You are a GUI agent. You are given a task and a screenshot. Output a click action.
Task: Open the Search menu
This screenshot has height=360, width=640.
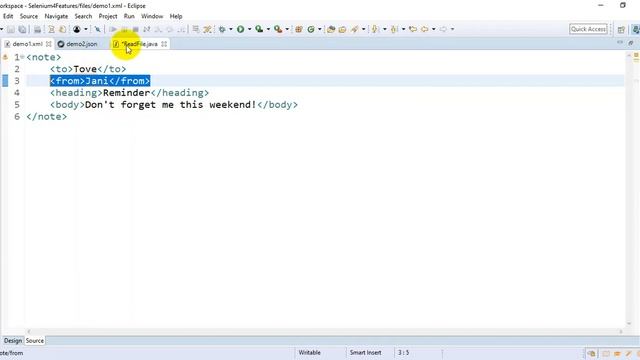coord(83,16)
